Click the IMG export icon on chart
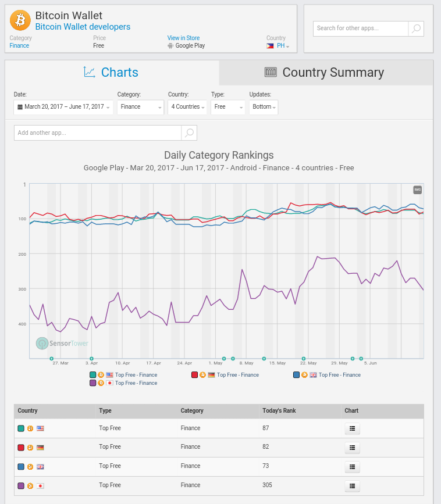Image resolution: width=441 pixels, height=504 pixels. (x=417, y=190)
